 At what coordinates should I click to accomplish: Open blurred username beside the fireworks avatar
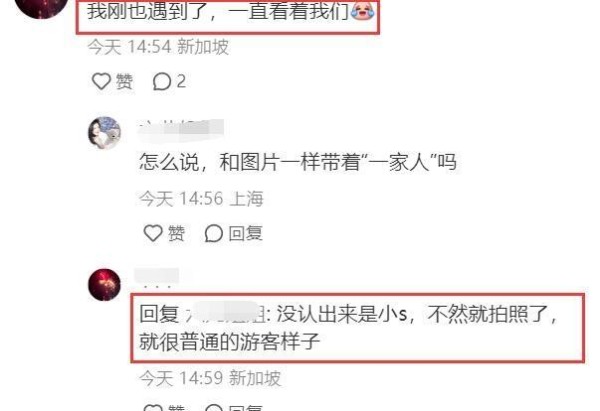[157, 276]
